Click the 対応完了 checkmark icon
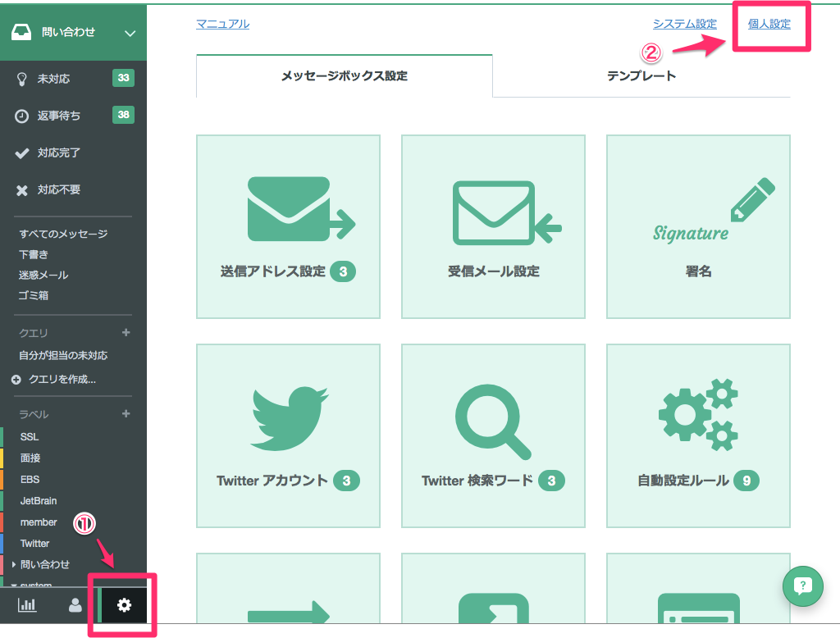The height and width of the screenshot is (638, 840). click(x=22, y=153)
